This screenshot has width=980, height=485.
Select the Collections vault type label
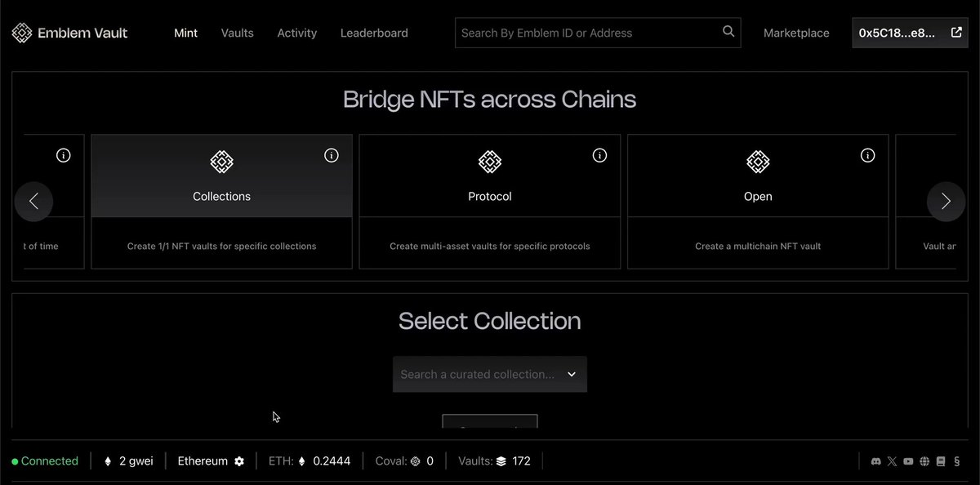(221, 196)
